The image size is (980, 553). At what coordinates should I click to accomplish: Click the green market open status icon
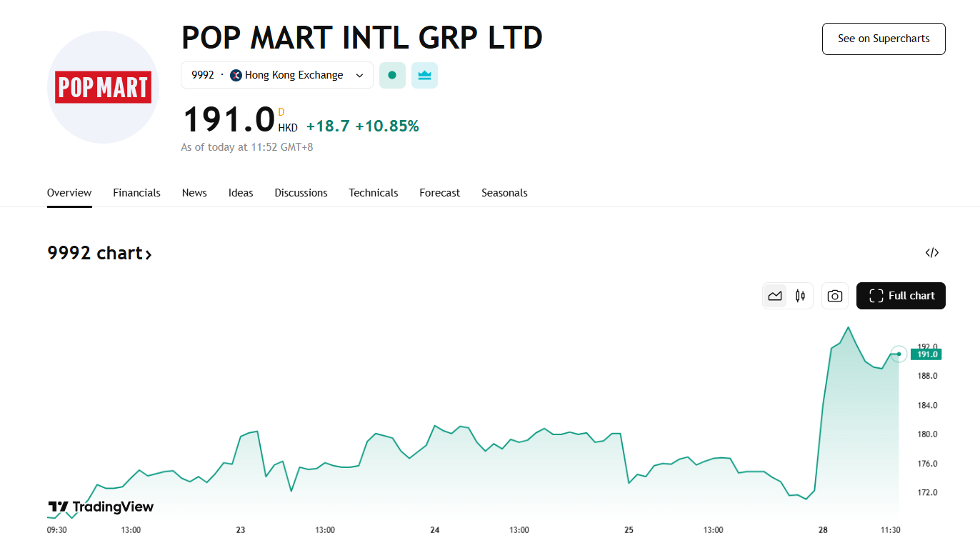point(392,75)
